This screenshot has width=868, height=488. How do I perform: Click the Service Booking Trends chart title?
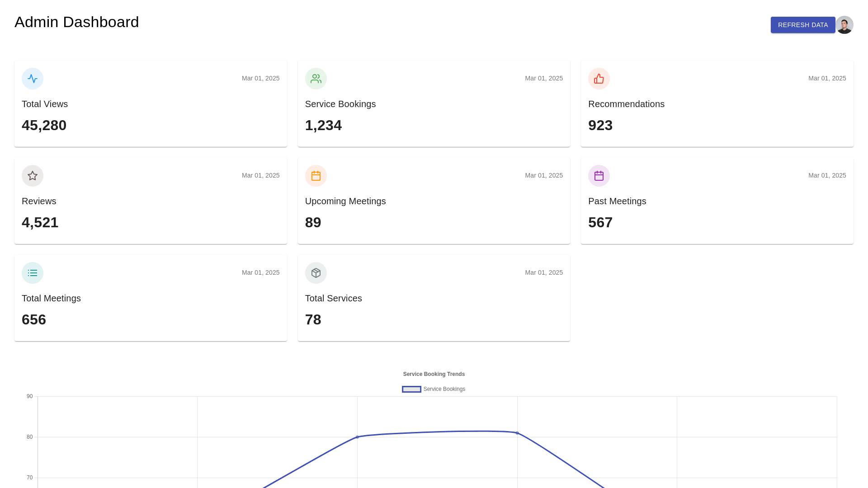[434, 374]
